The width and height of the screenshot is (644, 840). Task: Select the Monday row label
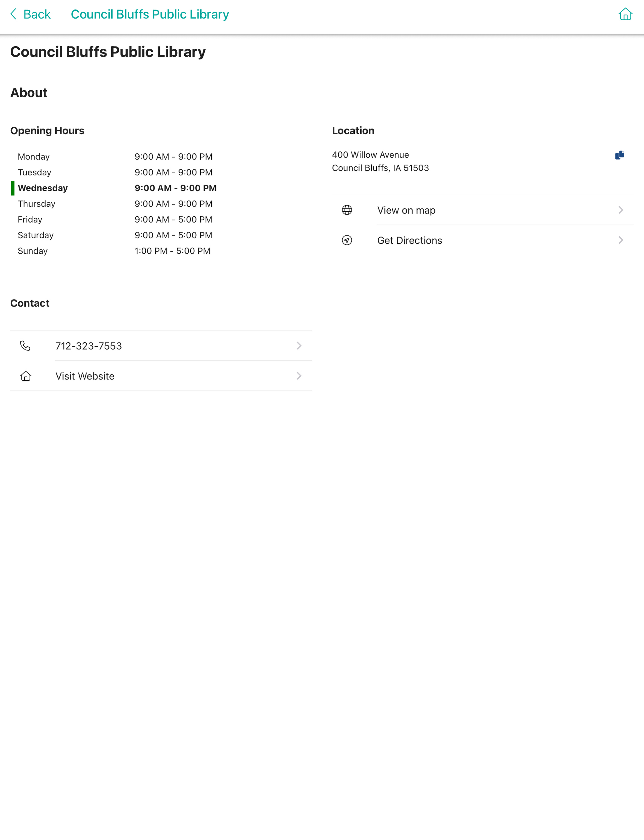34,157
